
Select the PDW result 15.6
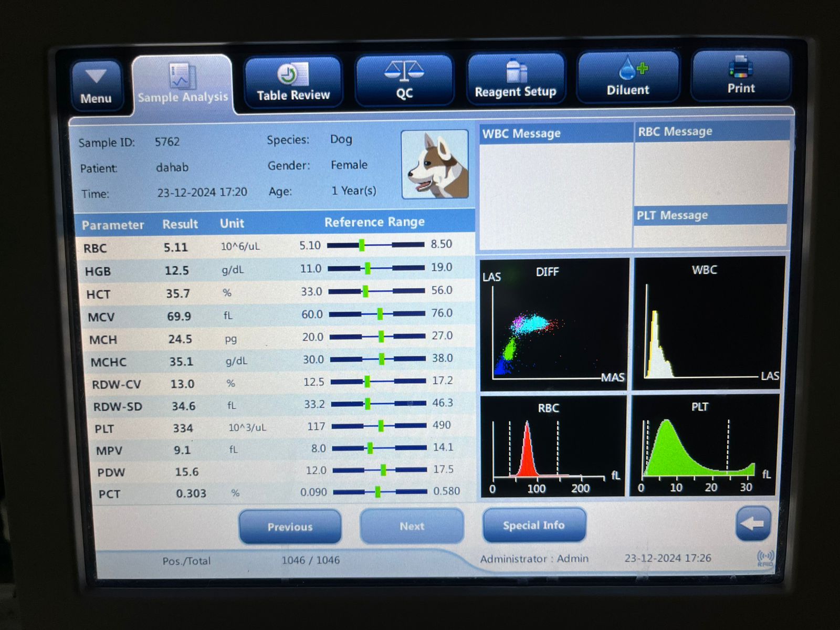(187, 472)
